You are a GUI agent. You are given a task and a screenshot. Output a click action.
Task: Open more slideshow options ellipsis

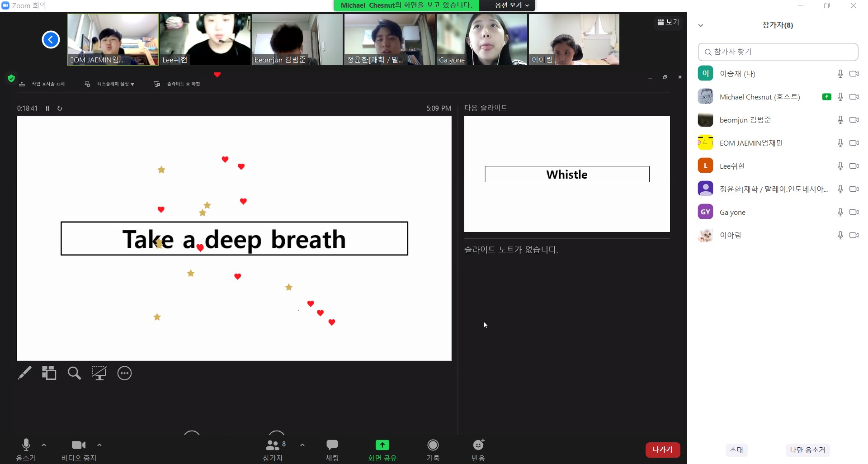pos(124,373)
